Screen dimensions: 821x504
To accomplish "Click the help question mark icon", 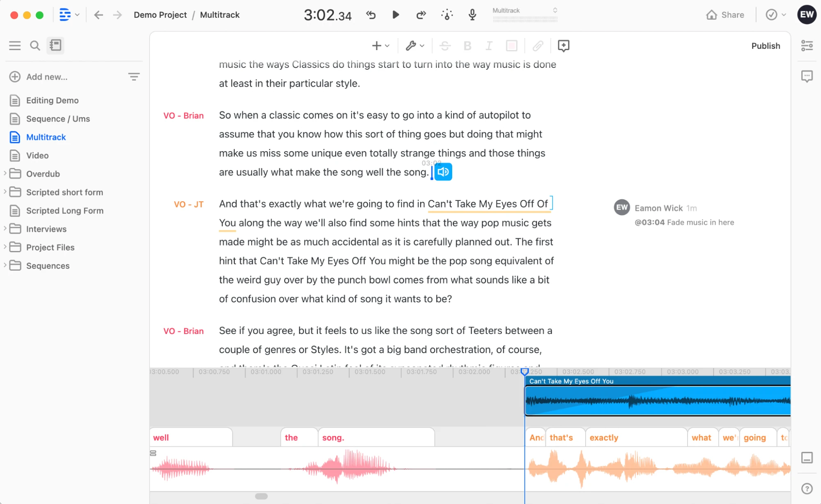I will (807, 488).
